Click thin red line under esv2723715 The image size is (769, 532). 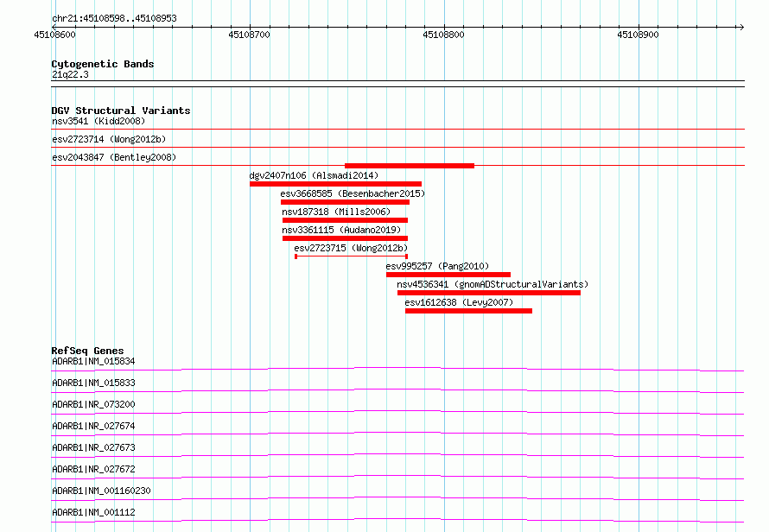[x=351, y=256]
